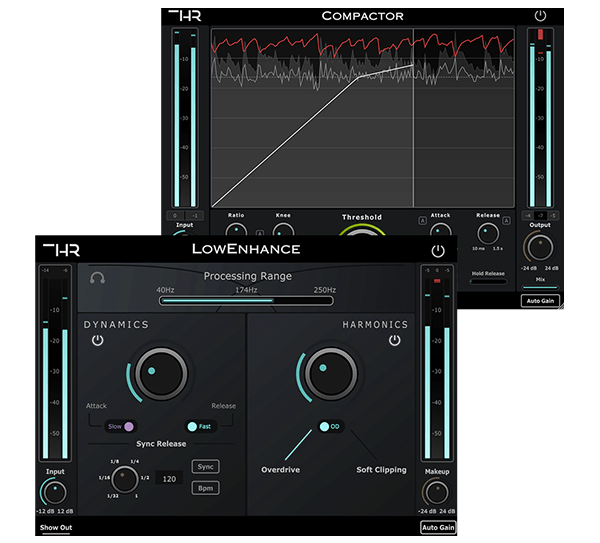The height and width of the screenshot is (543, 600).
Task: Click the 120 BPM value field
Action: click(168, 479)
